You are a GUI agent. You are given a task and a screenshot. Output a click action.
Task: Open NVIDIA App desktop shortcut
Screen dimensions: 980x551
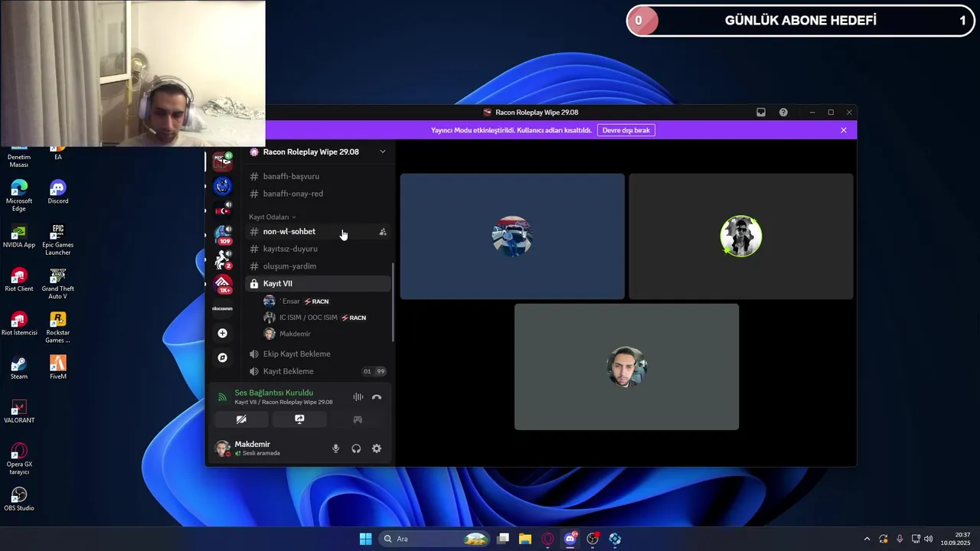[x=19, y=236]
